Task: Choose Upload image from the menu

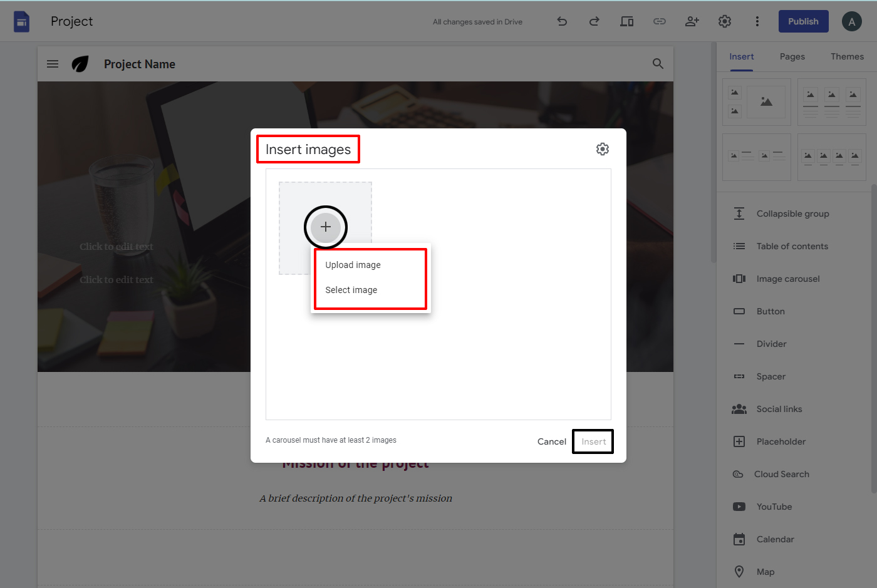Action: click(x=352, y=264)
